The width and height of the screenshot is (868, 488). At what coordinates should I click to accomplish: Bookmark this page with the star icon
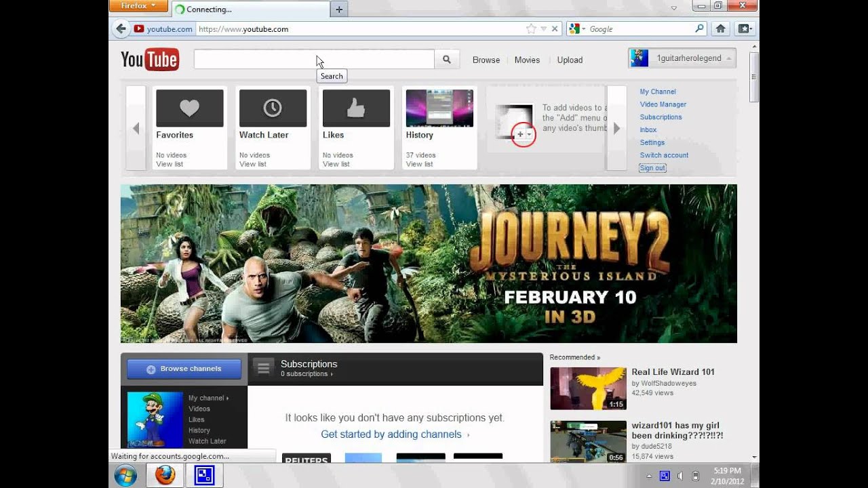[x=531, y=29]
